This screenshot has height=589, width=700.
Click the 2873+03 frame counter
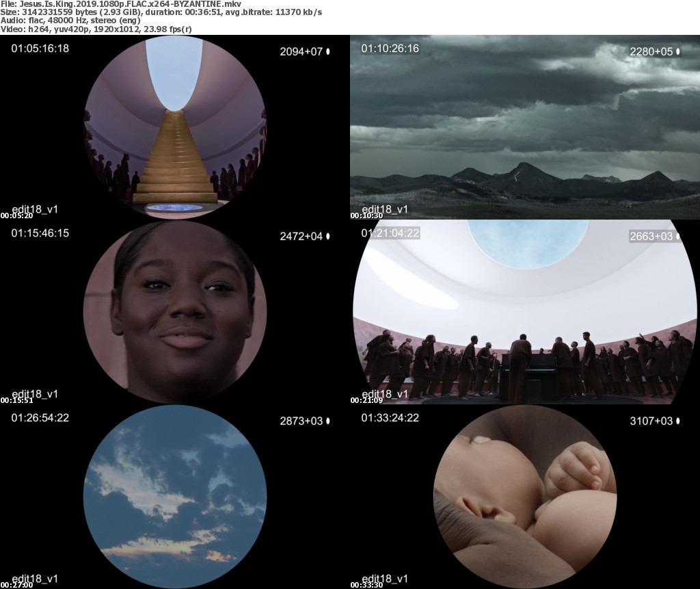(x=301, y=421)
